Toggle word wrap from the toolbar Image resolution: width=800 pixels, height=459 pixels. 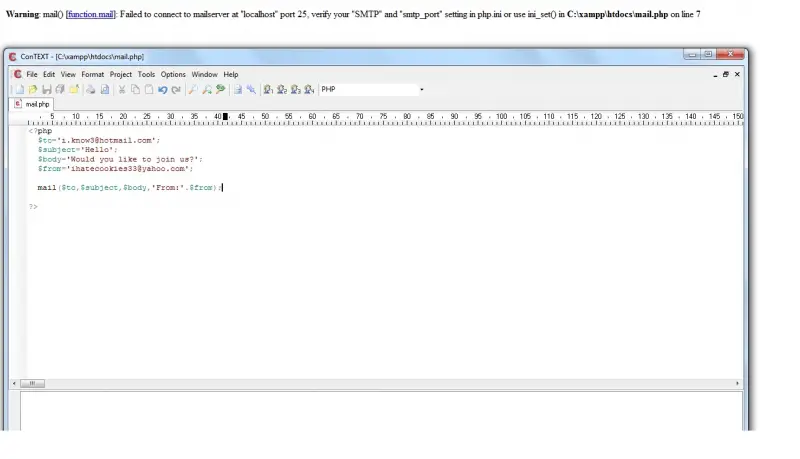tap(238, 90)
